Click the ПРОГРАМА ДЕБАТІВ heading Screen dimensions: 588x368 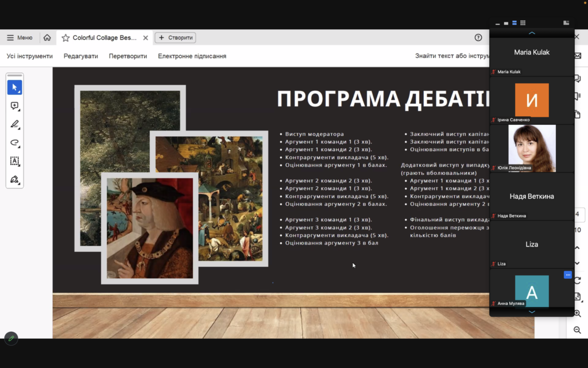(x=383, y=99)
